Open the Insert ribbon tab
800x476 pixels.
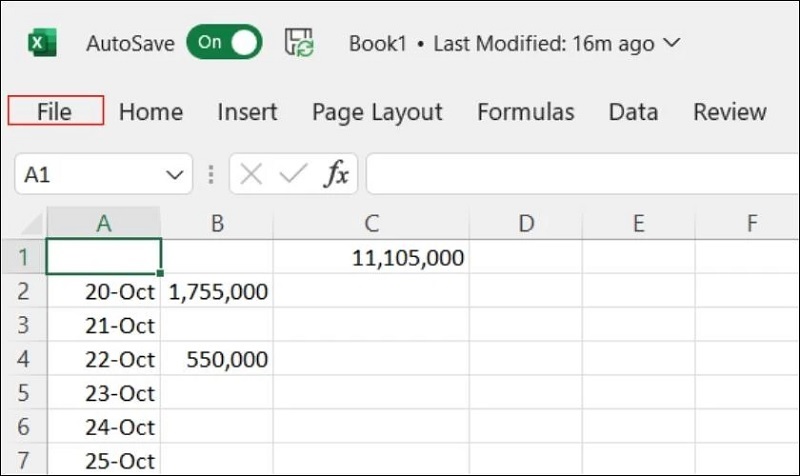pyautogui.click(x=247, y=111)
